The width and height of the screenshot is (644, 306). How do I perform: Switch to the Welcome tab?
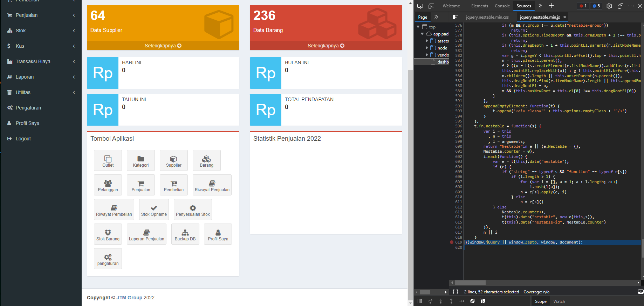(x=451, y=6)
